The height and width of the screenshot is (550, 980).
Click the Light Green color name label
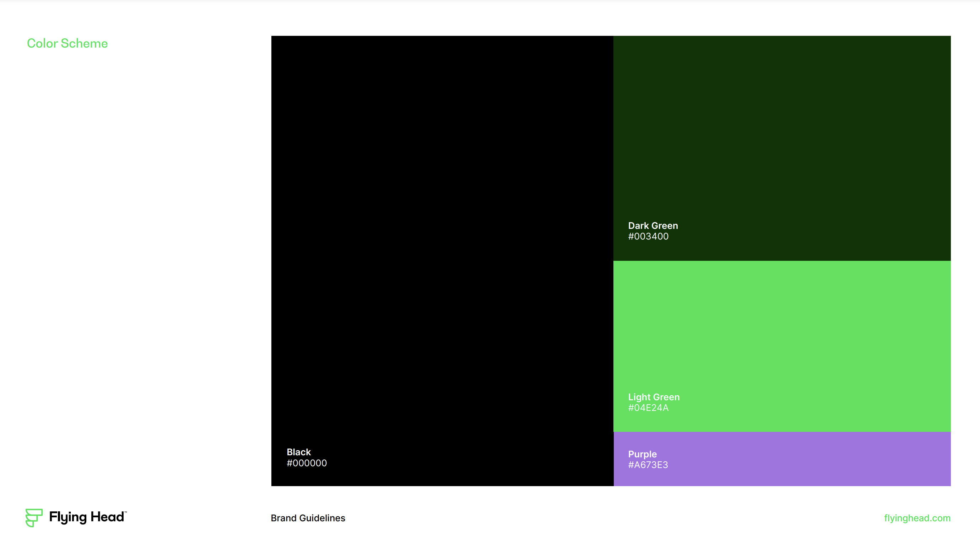pyautogui.click(x=654, y=397)
